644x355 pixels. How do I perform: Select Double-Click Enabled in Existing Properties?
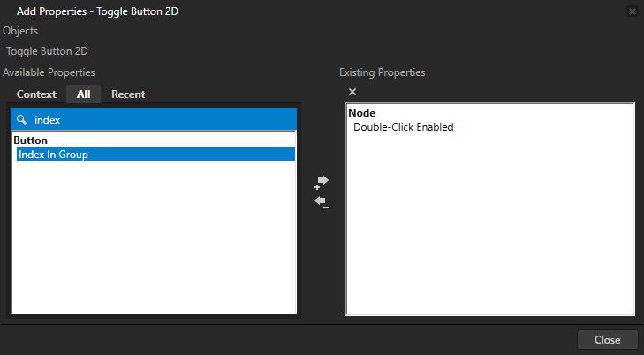point(403,127)
